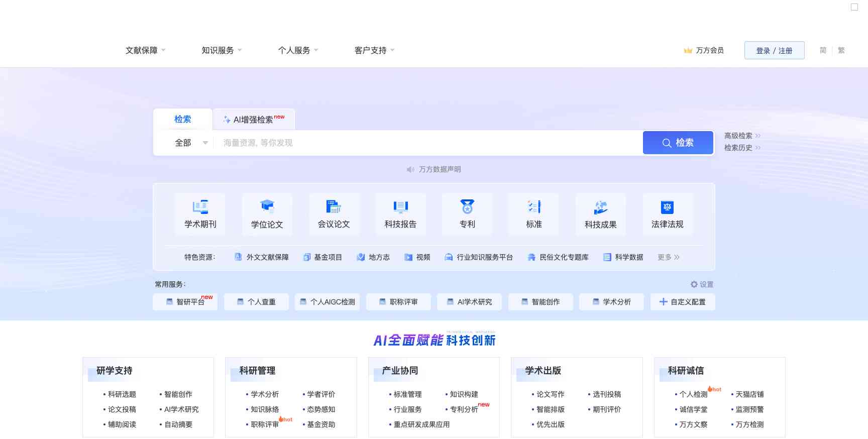Click the 学位论文 graduation cap icon
Screen dimensions: 868x439
pyautogui.click(x=267, y=207)
